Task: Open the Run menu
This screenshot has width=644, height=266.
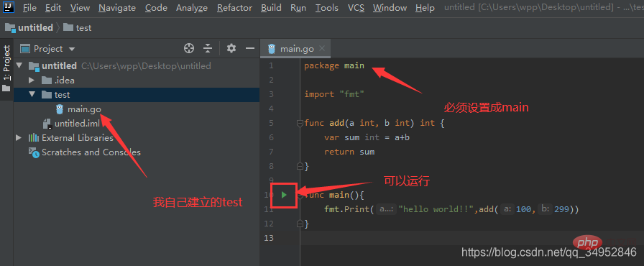Action: click(298, 7)
